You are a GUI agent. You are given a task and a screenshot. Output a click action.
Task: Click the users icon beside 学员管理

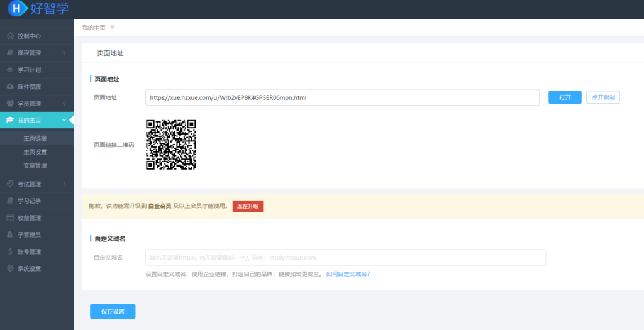[x=10, y=104]
